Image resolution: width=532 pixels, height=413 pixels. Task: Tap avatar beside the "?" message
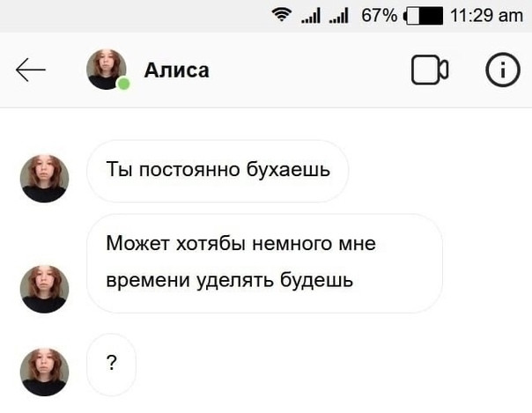44,372
